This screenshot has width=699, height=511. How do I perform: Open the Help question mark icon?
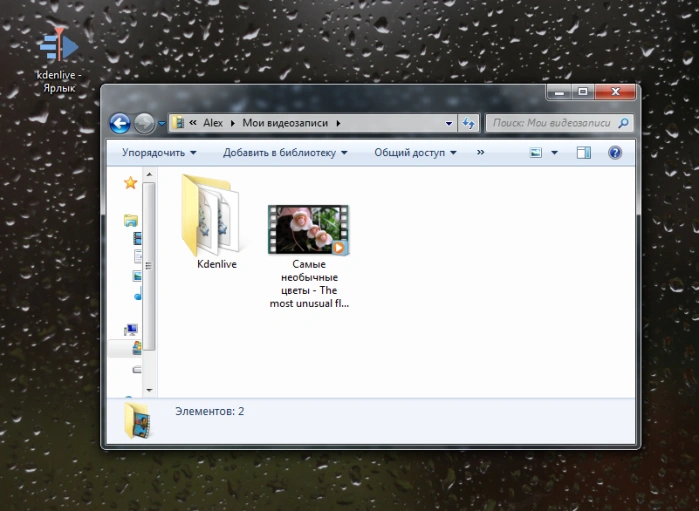(615, 153)
